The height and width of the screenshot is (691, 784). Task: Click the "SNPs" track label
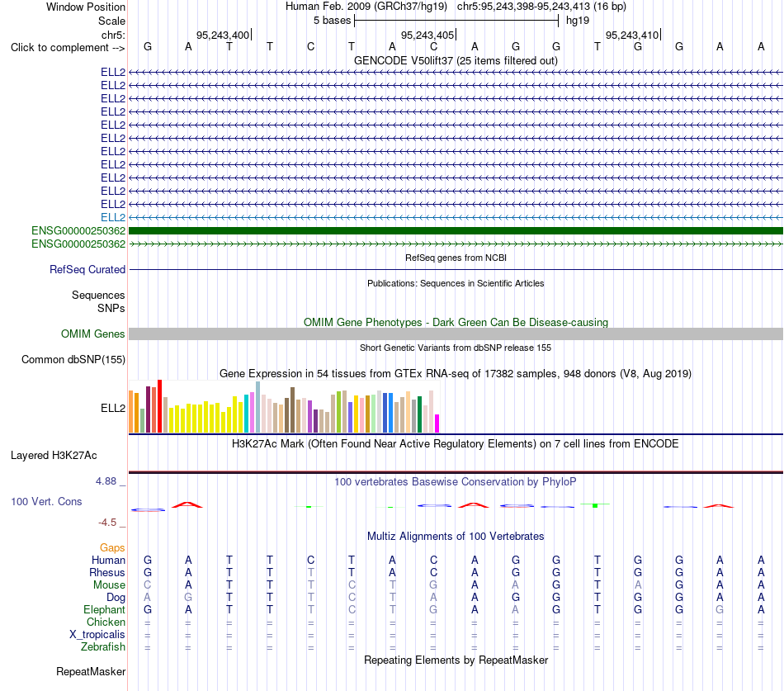111,308
